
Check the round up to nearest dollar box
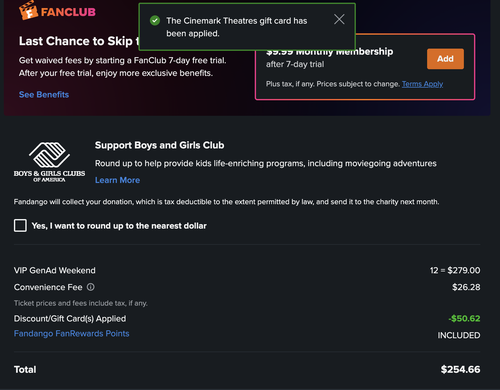(20, 226)
